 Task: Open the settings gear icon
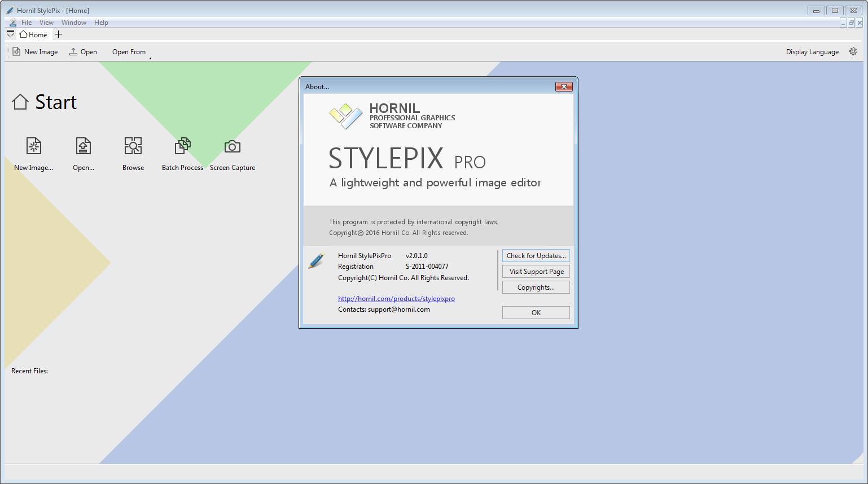853,51
